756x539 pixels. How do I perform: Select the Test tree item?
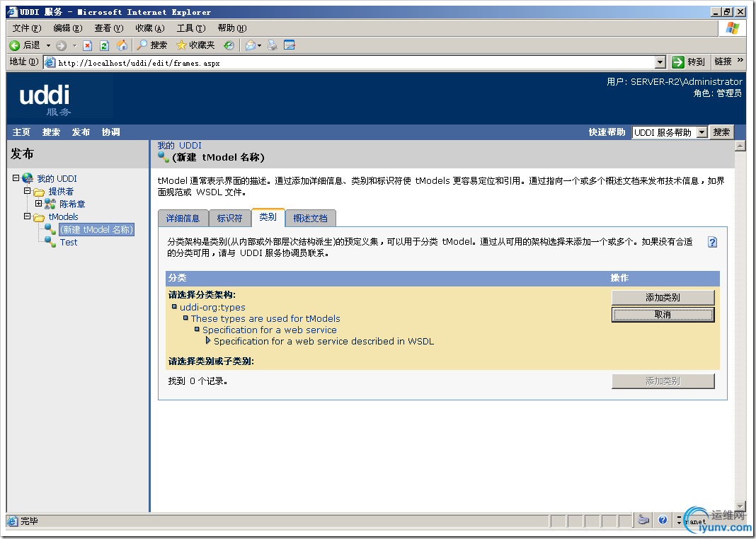(69, 243)
